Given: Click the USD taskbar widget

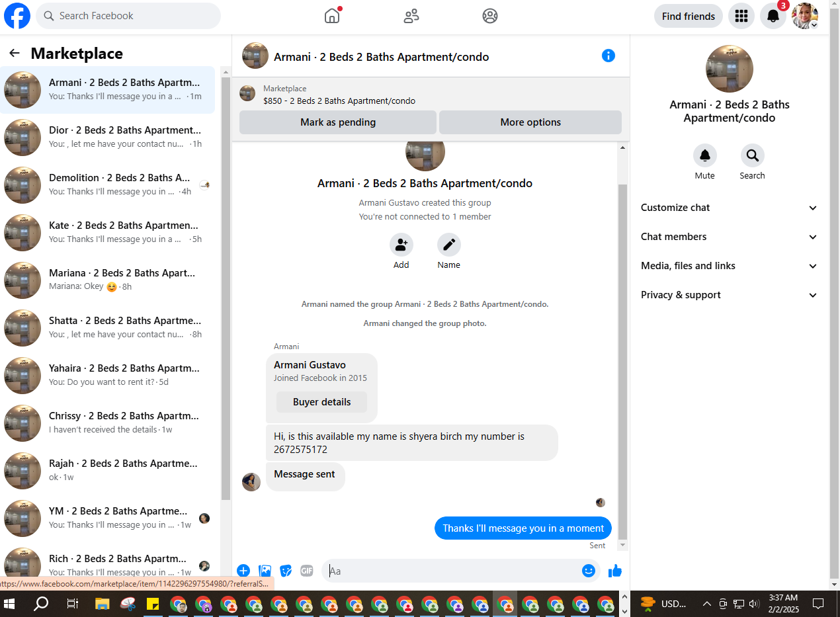Looking at the screenshot, I should (x=663, y=604).
